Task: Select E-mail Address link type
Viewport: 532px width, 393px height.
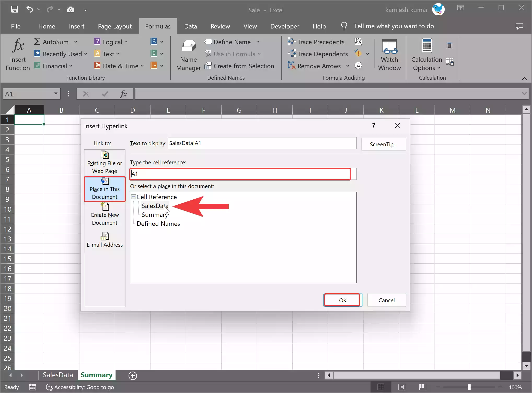Action: point(105,239)
